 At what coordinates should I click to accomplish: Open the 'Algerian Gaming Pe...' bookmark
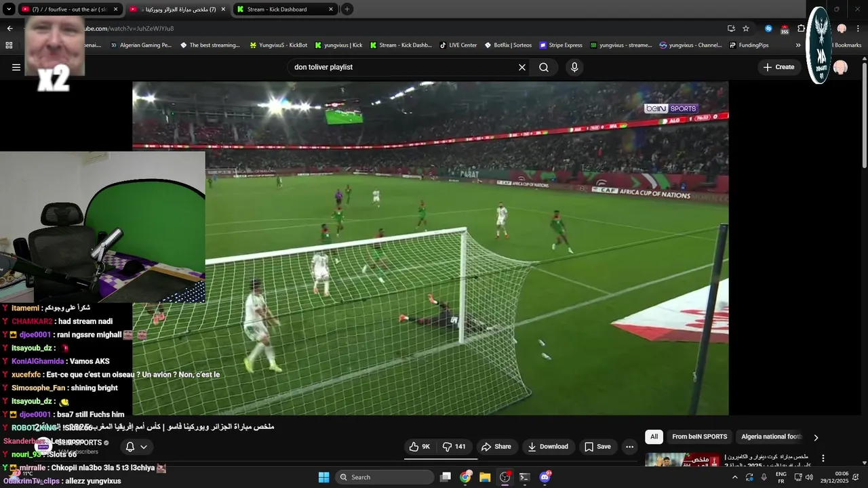click(140, 45)
